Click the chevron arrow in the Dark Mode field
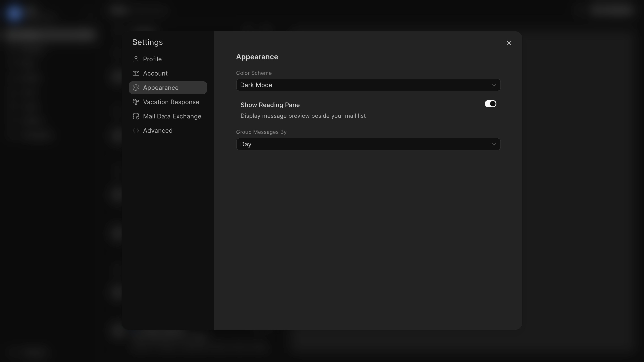Viewport: 644px width, 362px height. [494, 85]
